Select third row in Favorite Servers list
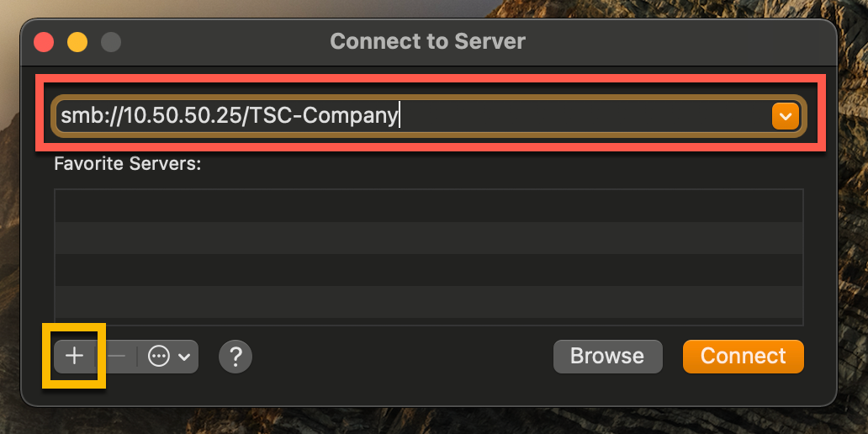This screenshot has width=868, height=434. tap(428, 270)
